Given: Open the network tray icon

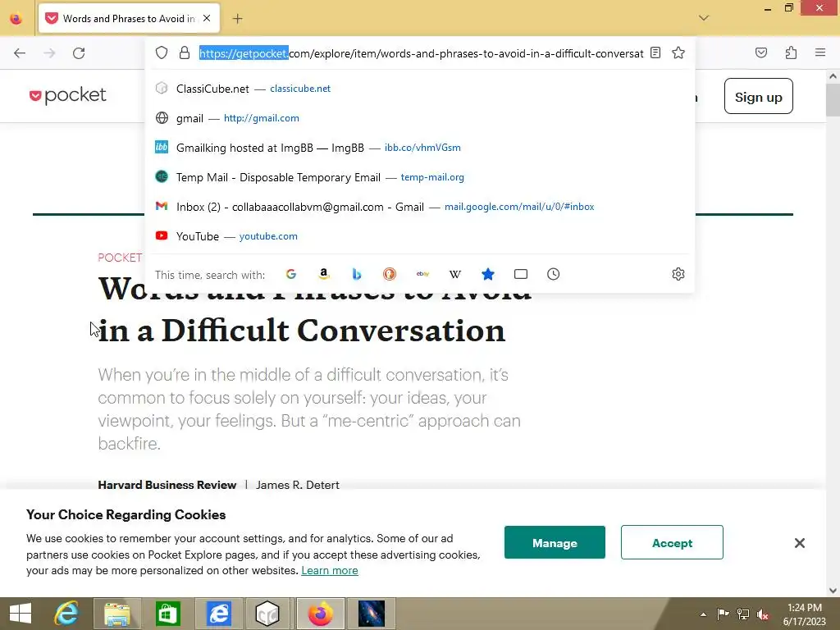Looking at the screenshot, I should click(743, 614).
